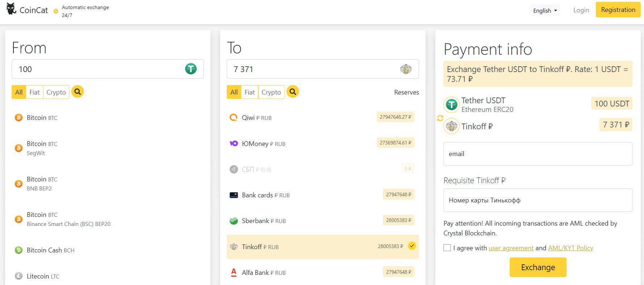Select Bitcoin BTC SegWit label text
This screenshot has height=285, width=644.
(x=42, y=148)
